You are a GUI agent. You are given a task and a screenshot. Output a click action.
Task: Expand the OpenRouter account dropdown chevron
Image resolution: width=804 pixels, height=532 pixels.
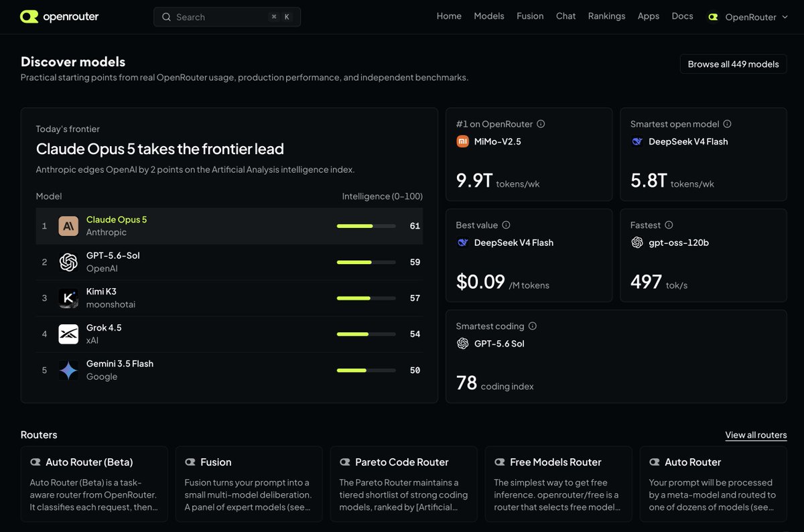[785, 17]
